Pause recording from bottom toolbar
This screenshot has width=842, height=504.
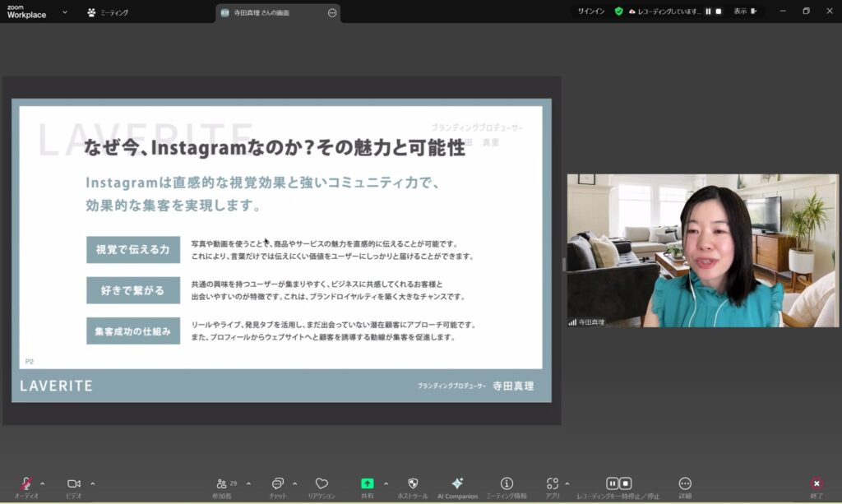pos(612,483)
